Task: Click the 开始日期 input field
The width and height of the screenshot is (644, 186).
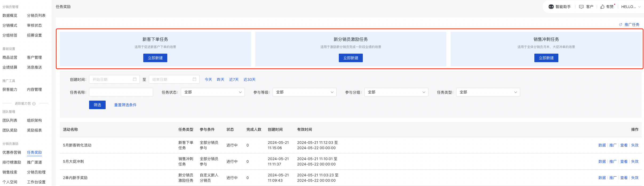Action: (114, 79)
